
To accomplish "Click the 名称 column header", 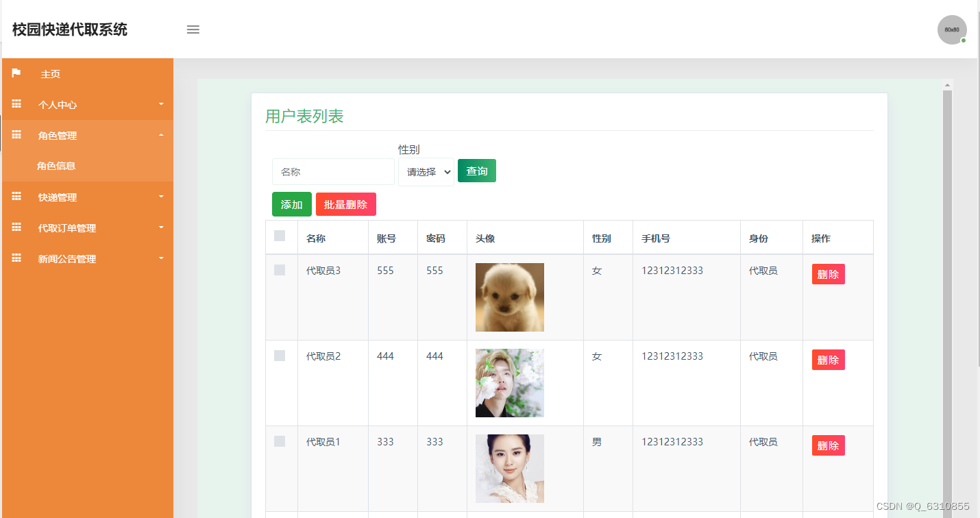I will pos(316,238).
